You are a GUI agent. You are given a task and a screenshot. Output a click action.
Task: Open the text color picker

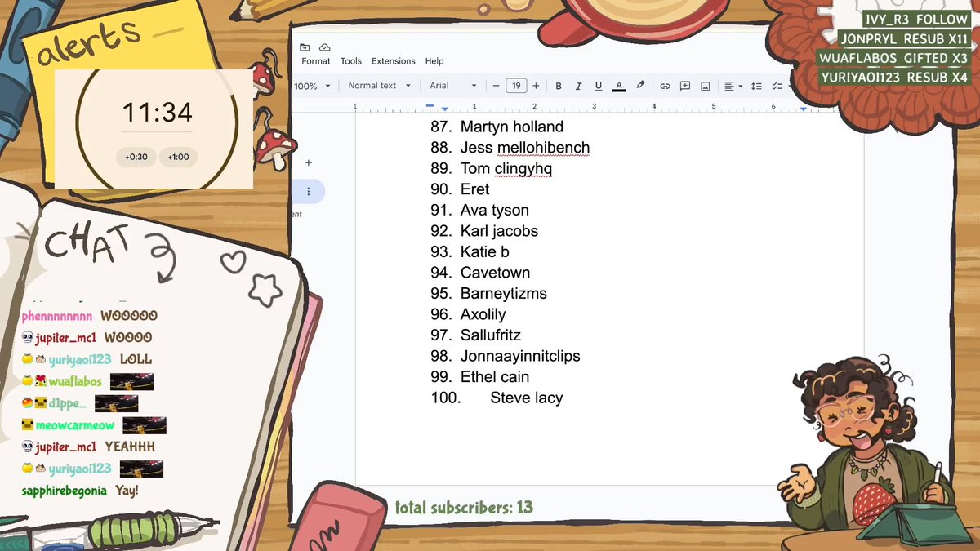pos(619,86)
